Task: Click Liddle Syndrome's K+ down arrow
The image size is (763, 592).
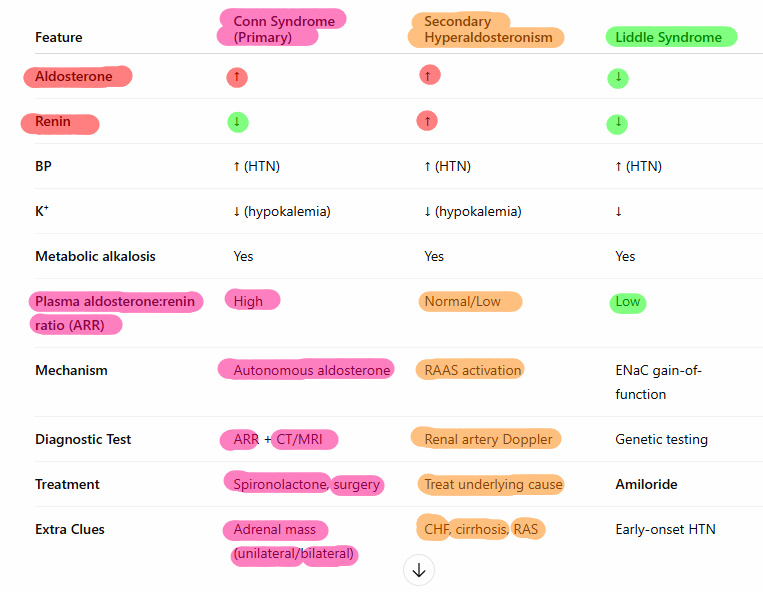Action: 618,211
